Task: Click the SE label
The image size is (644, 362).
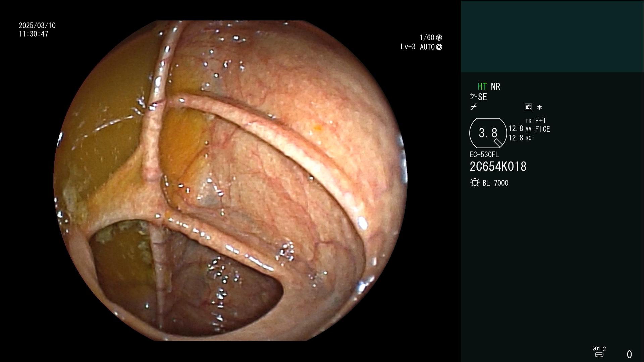Action: [482, 97]
